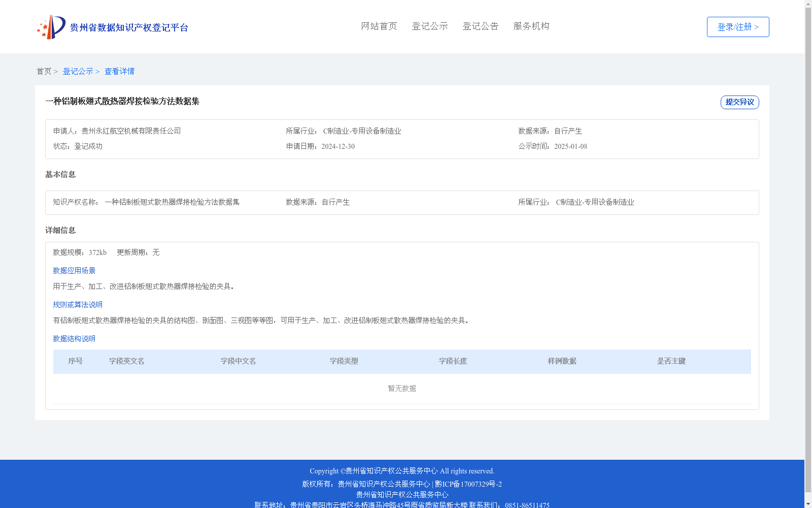Click data size value 372kb
This screenshot has width=812, height=508.
tap(97, 252)
